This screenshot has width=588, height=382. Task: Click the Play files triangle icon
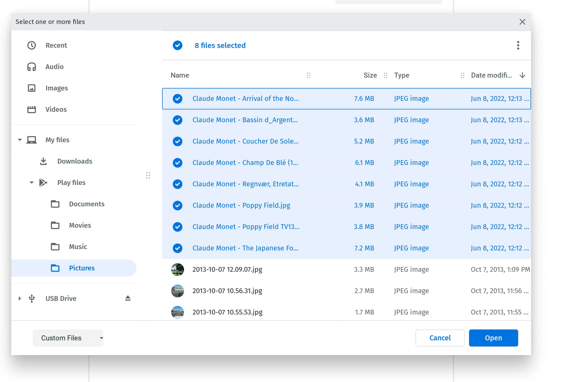click(44, 183)
